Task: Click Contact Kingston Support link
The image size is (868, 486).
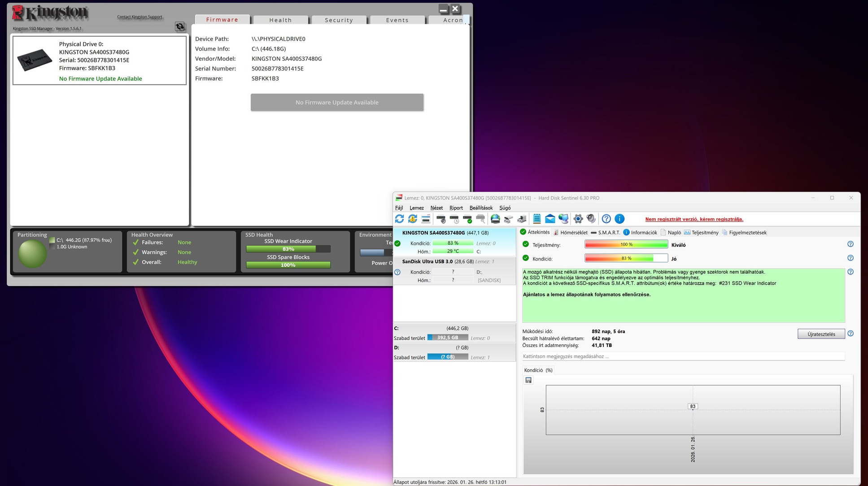Action: click(x=140, y=17)
